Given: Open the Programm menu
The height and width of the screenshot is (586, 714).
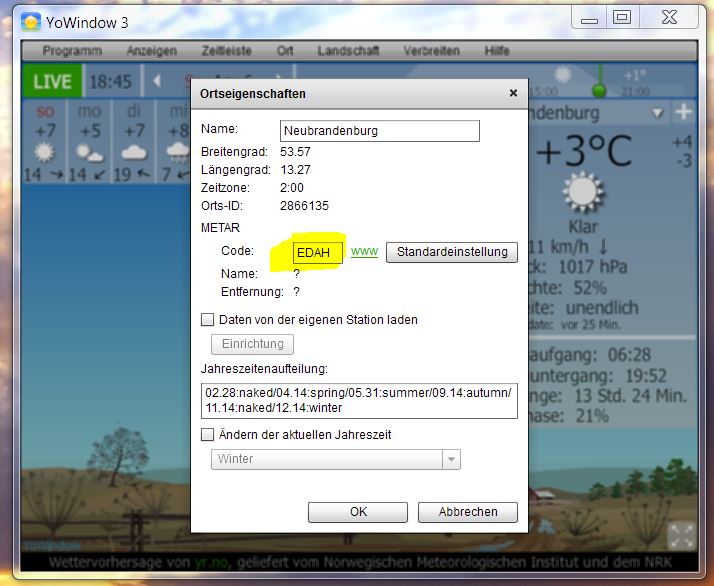Looking at the screenshot, I should (x=72, y=51).
